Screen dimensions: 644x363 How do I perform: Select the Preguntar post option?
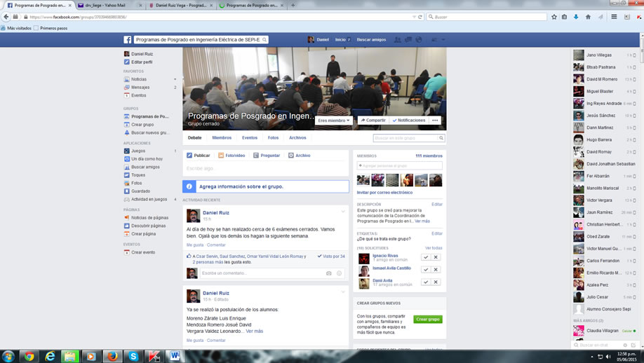267,156
